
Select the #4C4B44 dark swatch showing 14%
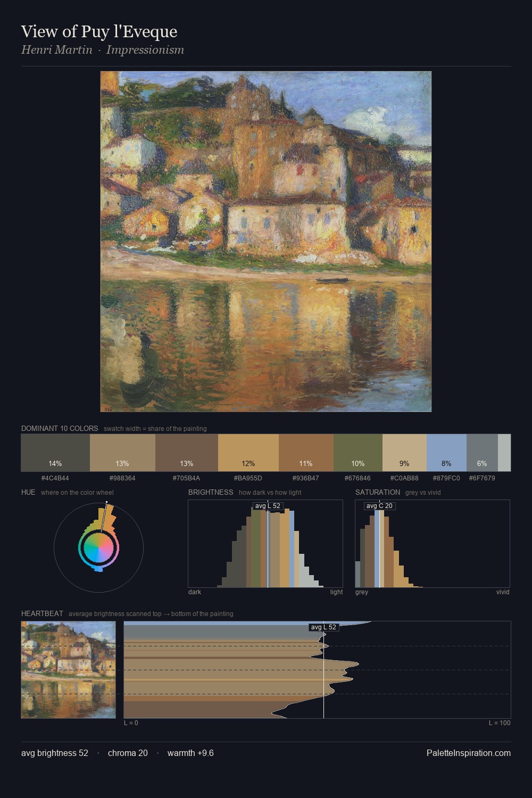click(x=55, y=453)
